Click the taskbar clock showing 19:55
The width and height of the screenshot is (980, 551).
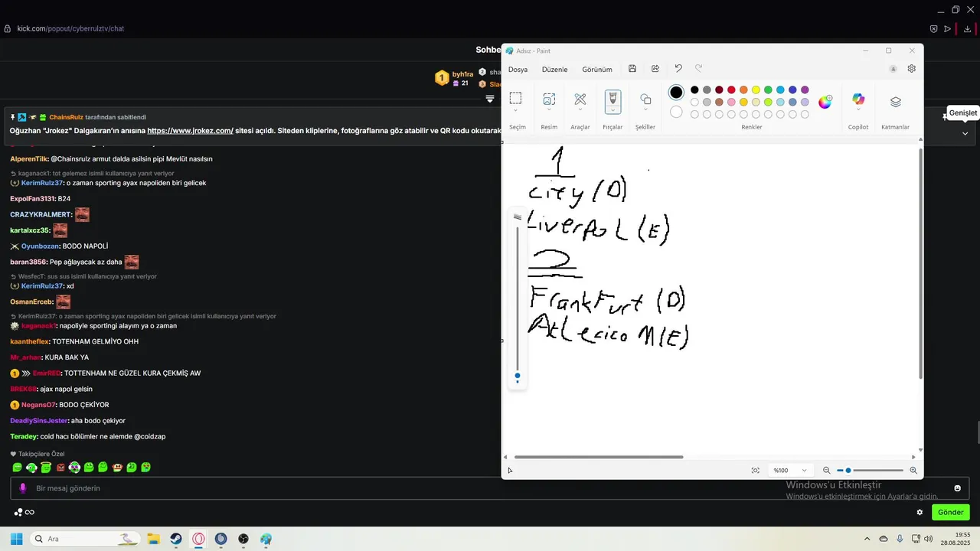pos(955,539)
